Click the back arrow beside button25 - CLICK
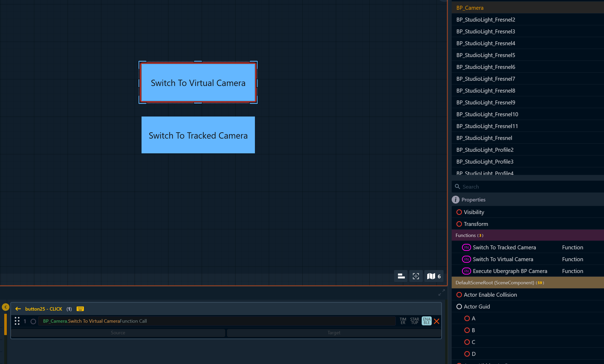The height and width of the screenshot is (364, 604). point(18,309)
